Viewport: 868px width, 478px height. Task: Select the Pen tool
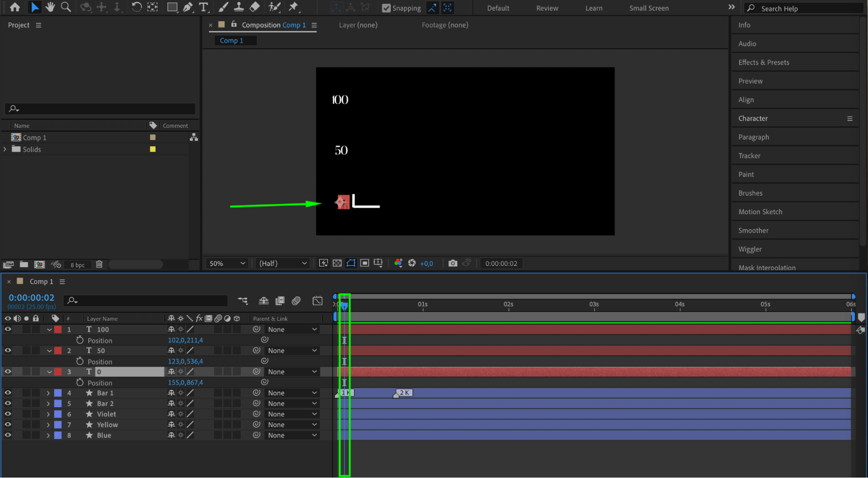coord(188,7)
